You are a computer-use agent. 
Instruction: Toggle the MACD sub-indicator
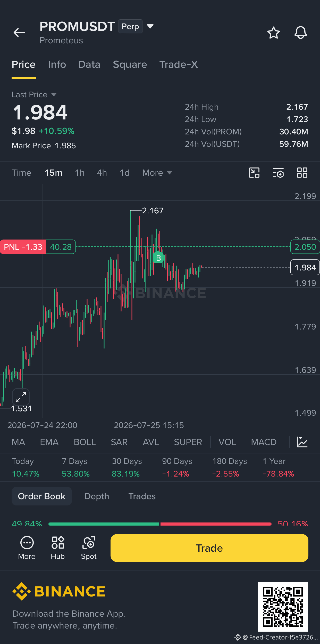click(264, 442)
